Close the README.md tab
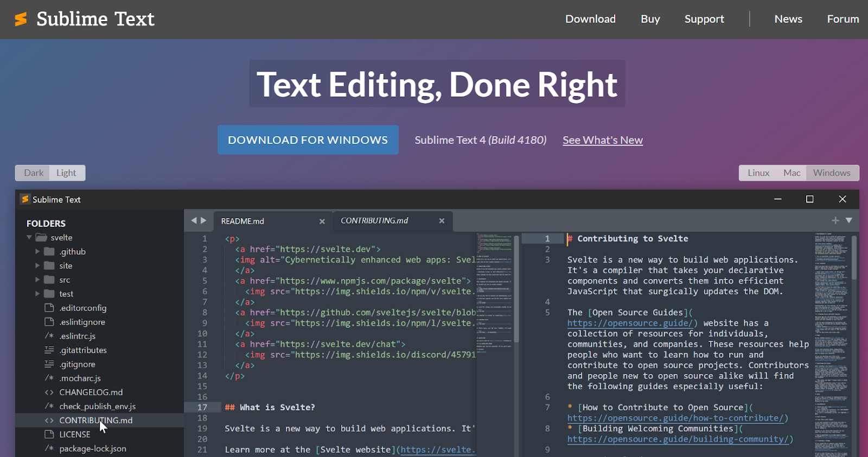Viewport: 868px width, 457px height. [x=322, y=221]
